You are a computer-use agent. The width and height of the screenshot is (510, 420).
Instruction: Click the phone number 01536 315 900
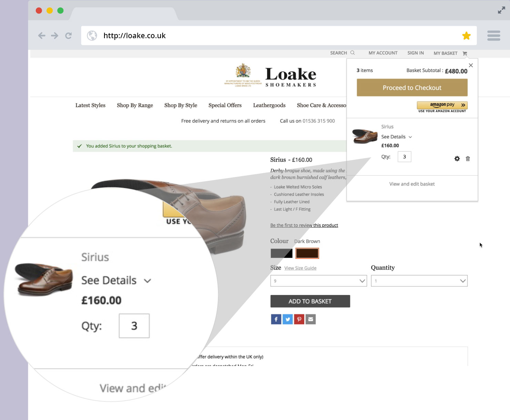[319, 121]
